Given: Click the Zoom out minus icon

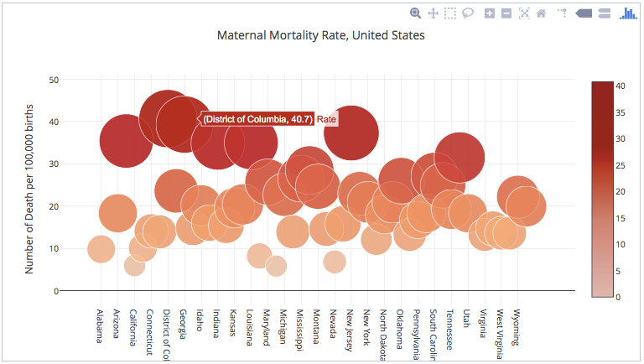Looking at the screenshot, I should click(x=506, y=13).
